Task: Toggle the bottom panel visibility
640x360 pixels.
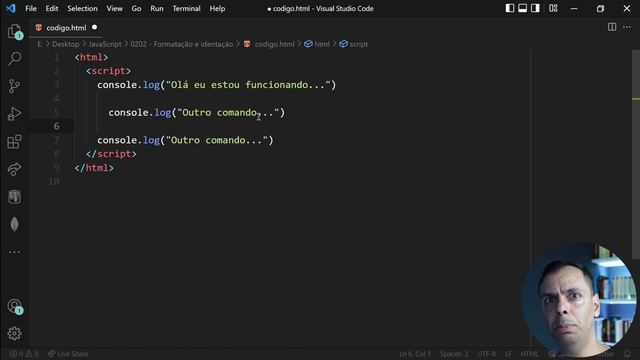Action: pos(522,8)
